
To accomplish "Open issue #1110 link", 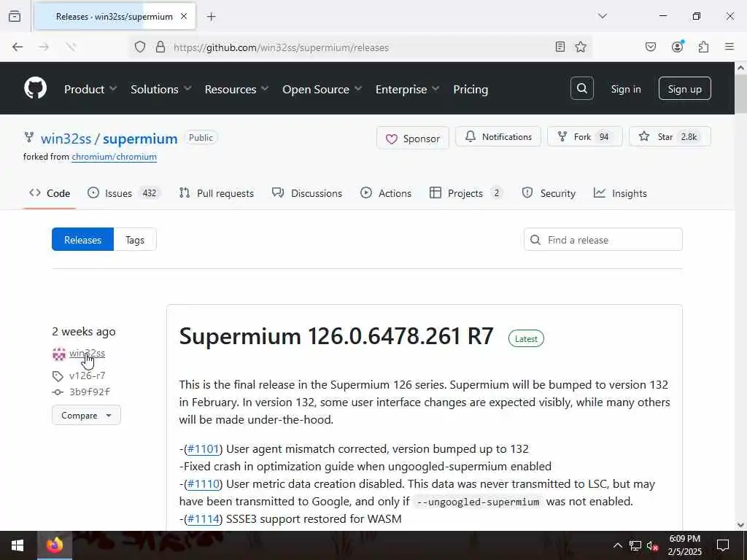I will pos(204,484).
